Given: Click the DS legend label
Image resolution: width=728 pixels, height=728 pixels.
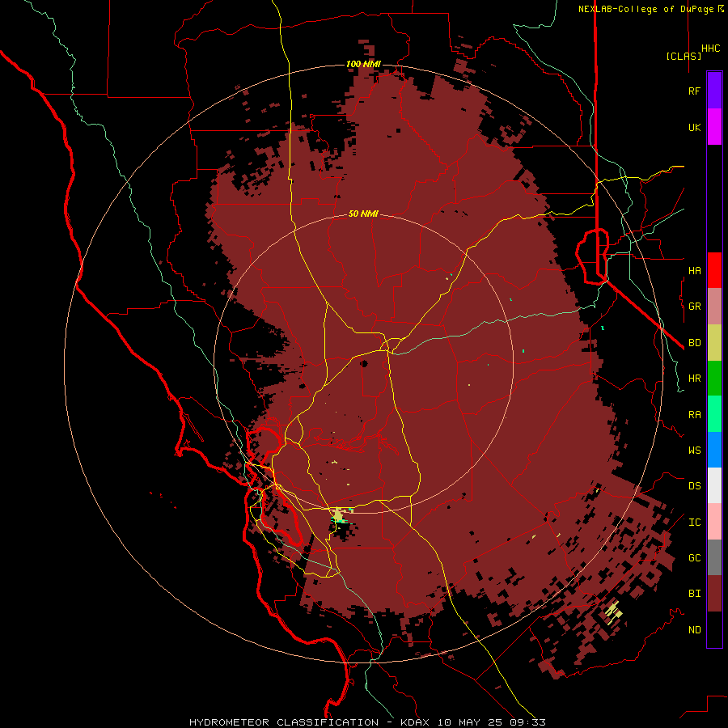Looking at the screenshot, I should [694, 486].
